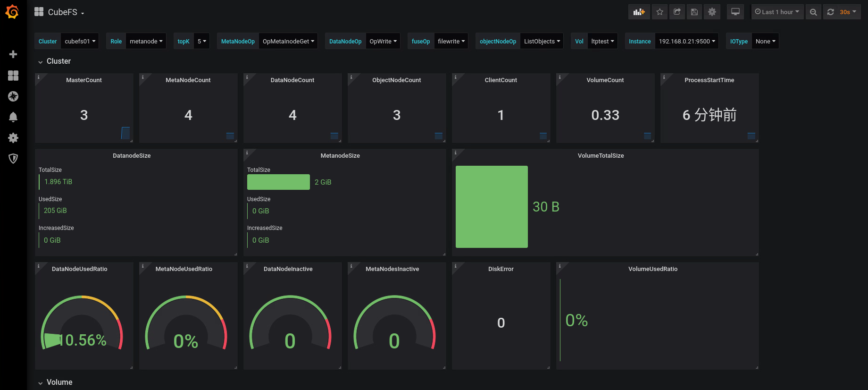Open the VolumeUsedRatio panel title menu
Viewport: 868px width, 390px height.
click(653, 269)
